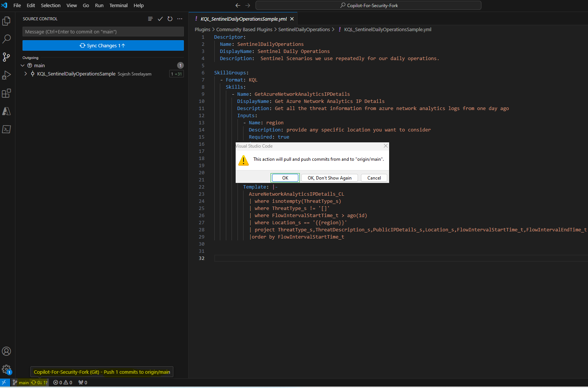Open the Search view icon
The height and width of the screenshot is (388, 588).
point(6,39)
